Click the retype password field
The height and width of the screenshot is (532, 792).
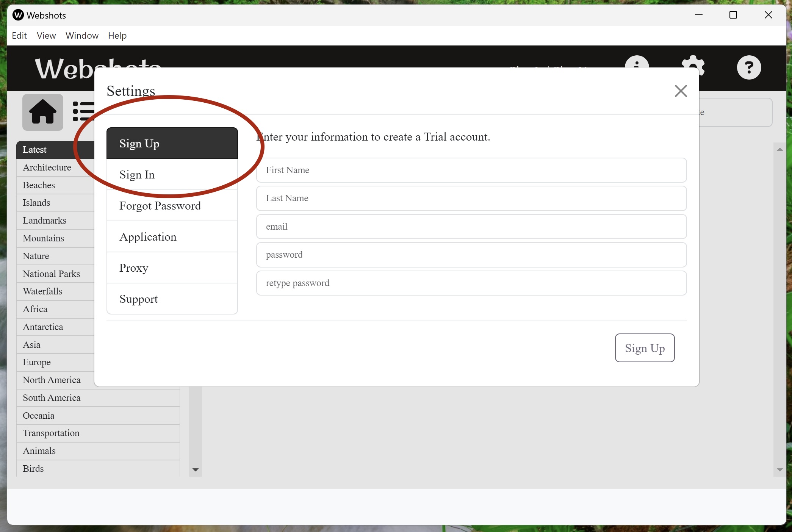471,283
